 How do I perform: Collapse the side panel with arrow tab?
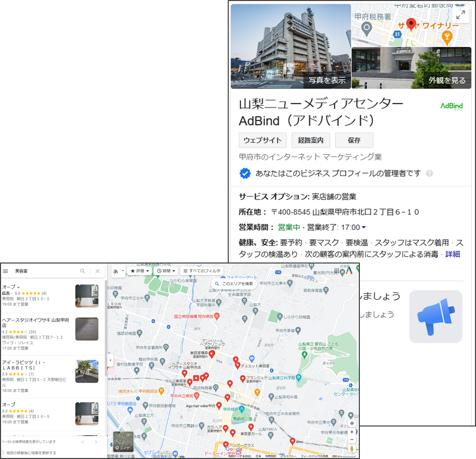110,360
